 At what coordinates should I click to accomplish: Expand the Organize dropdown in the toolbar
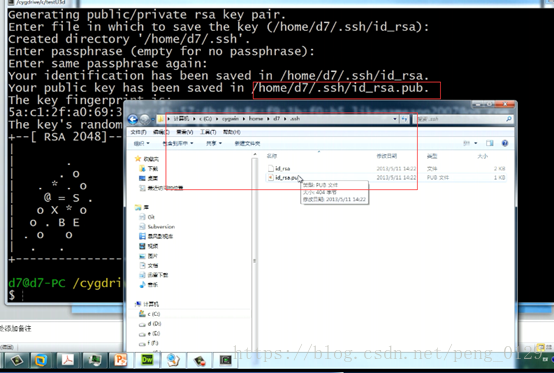pyautogui.click(x=142, y=143)
